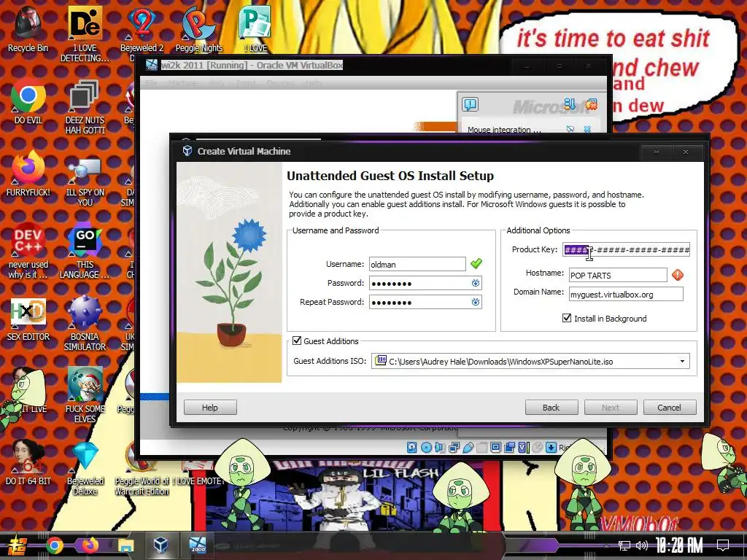Dismiss the Mouse integration notification with its X
Viewport: 747px width, 560px height.
coord(587,129)
